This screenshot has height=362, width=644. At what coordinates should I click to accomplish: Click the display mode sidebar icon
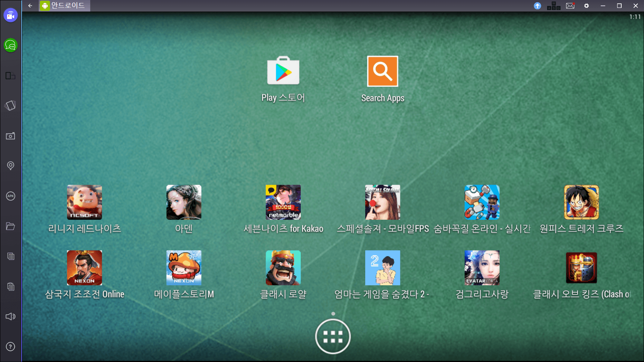pyautogui.click(x=10, y=76)
